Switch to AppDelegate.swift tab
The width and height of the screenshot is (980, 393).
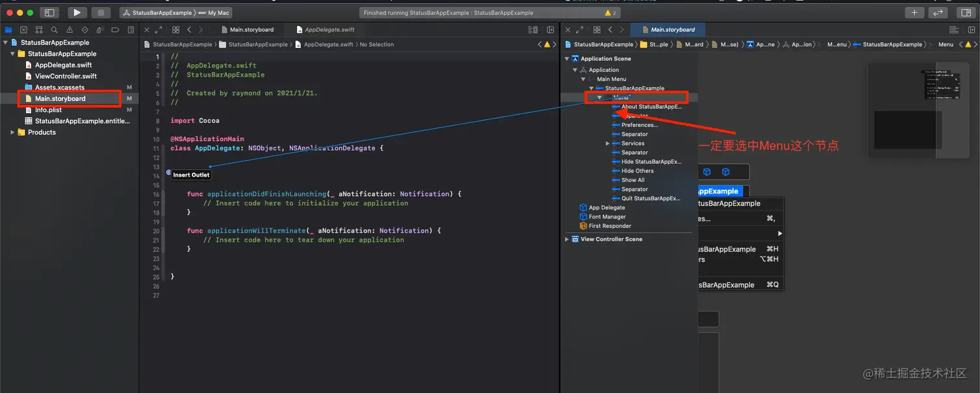coord(325,30)
